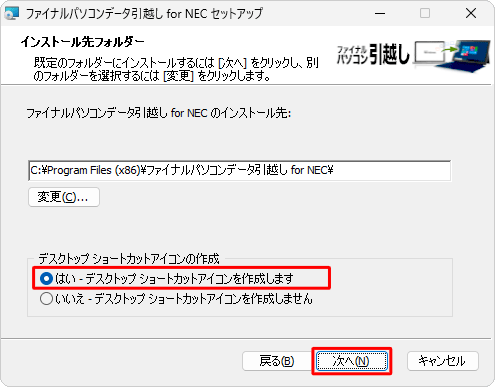The height and width of the screenshot is (387, 495).
Task: Click the デスクトップ ショートカットアイコンの作成 group label
Action: [x=129, y=259]
